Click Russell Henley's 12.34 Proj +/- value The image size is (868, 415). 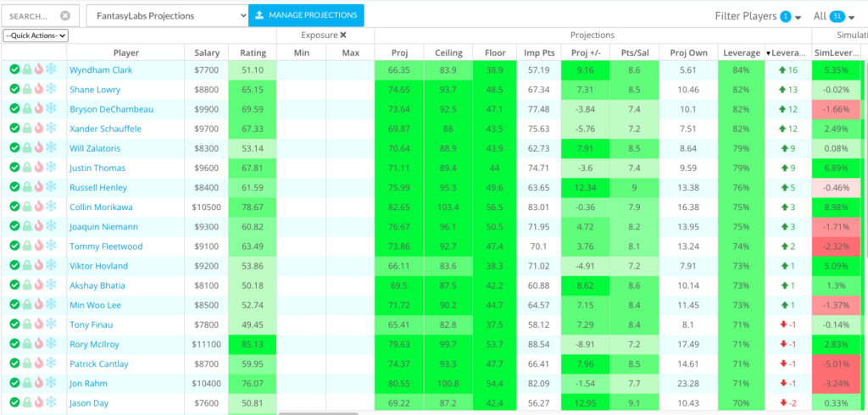[585, 187]
